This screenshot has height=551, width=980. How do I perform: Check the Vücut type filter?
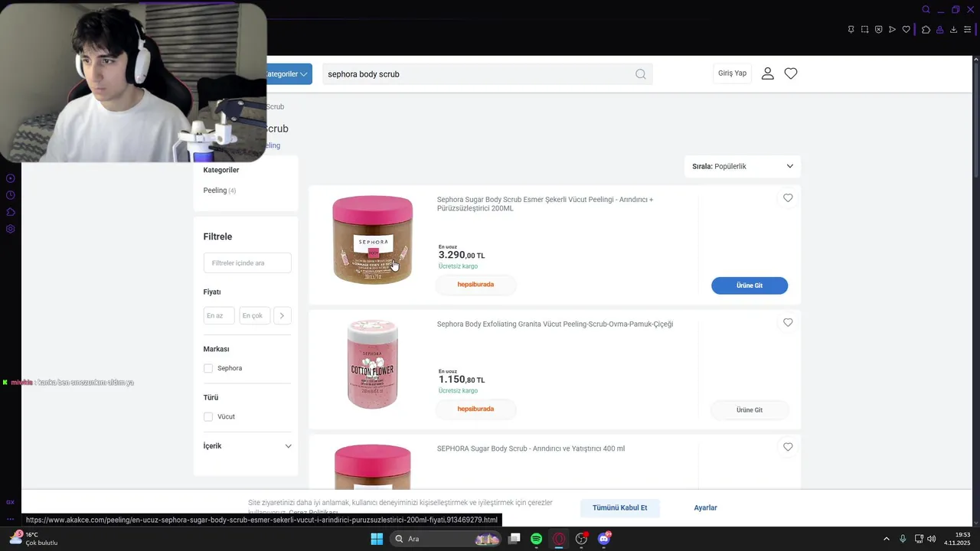pyautogui.click(x=208, y=416)
